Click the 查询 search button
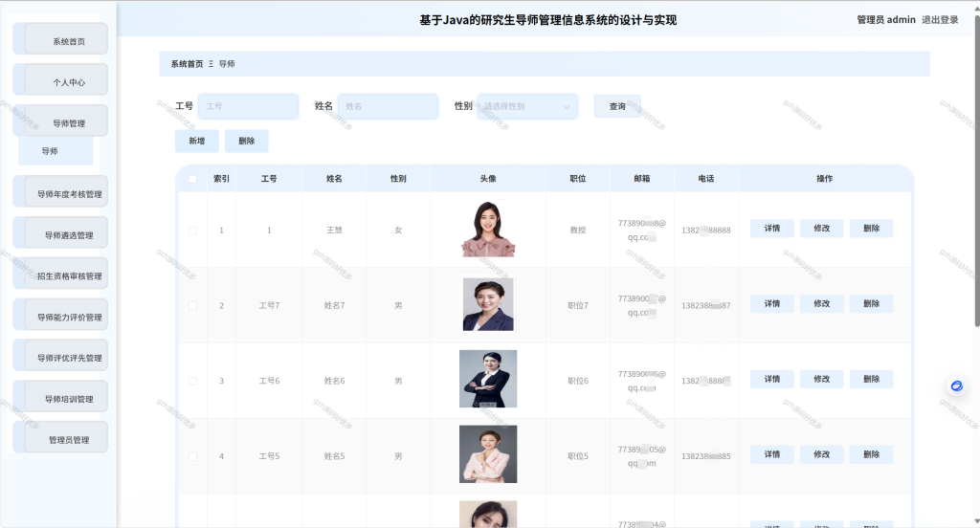Screen dimensions: 980x528 (x=617, y=106)
